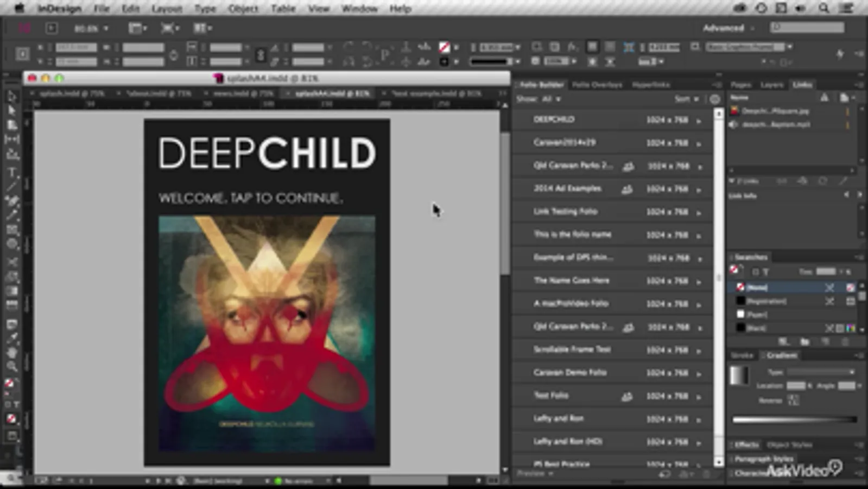868x489 pixels.
Task: Select the Type tool
Action: [11, 173]
